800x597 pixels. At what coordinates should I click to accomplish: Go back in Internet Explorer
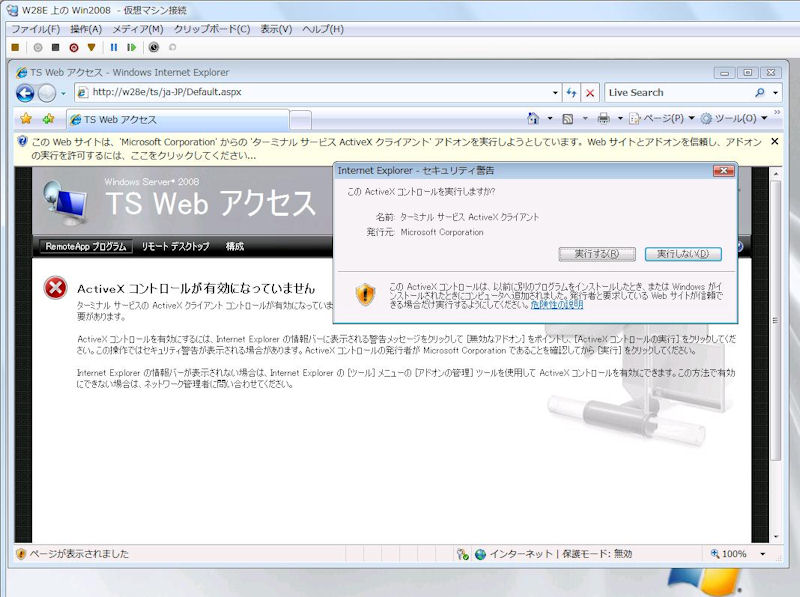click(x=25, y=93)
